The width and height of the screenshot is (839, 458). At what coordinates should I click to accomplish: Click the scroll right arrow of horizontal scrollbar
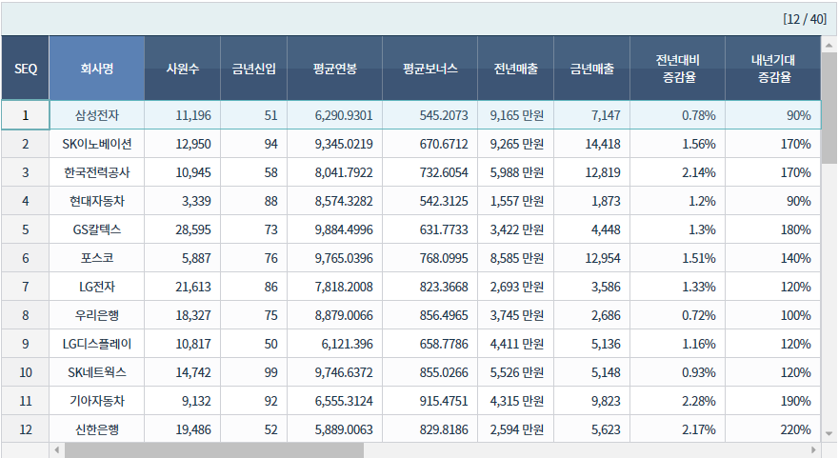coord(813,450)
